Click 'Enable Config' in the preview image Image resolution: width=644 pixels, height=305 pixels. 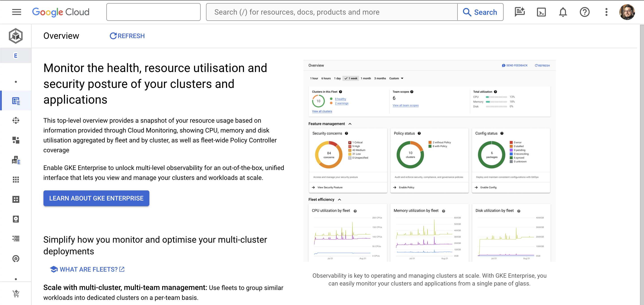[x=488, y=187]
